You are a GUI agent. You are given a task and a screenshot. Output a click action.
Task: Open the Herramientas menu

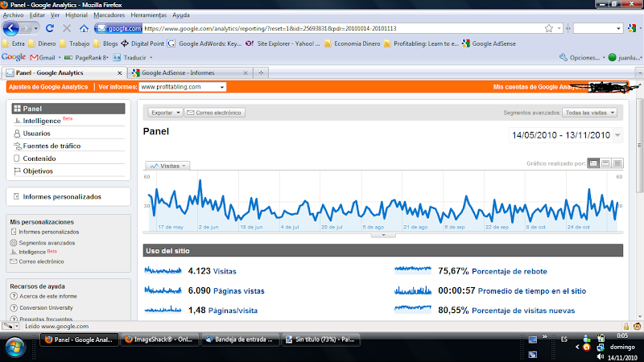point(149,15)
